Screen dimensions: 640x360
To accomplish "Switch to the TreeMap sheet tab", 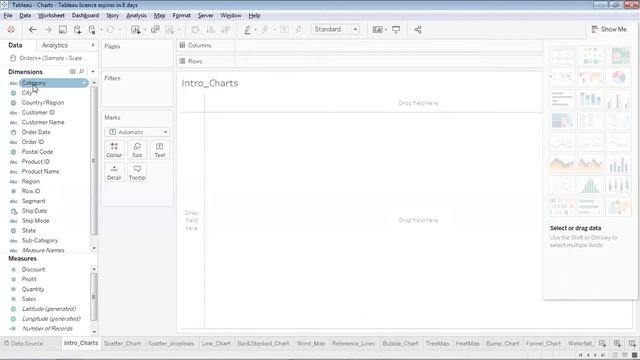I will (x=437, y=343).
